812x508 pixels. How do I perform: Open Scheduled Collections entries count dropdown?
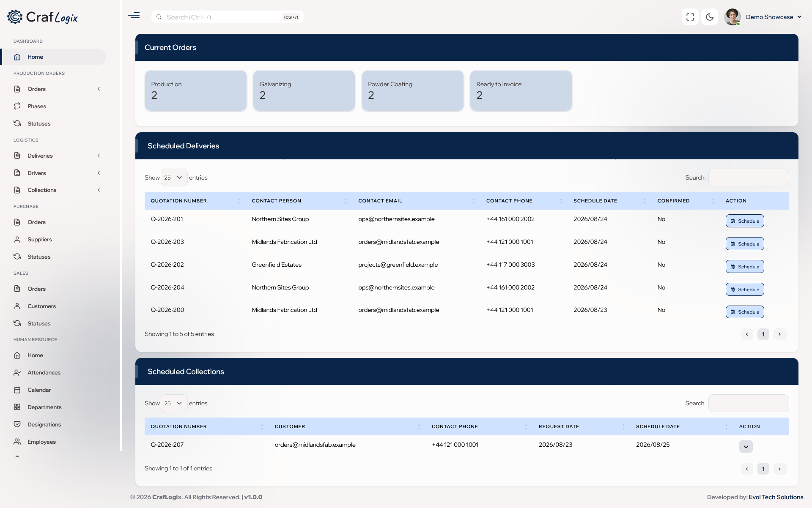(174, 403)
